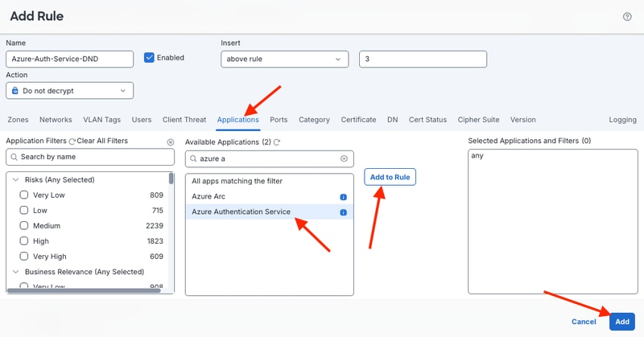Viewport: 644px width, 337px height.
Task: Cancel the Add Rule dialog
Action: click(x=584, y=322)
